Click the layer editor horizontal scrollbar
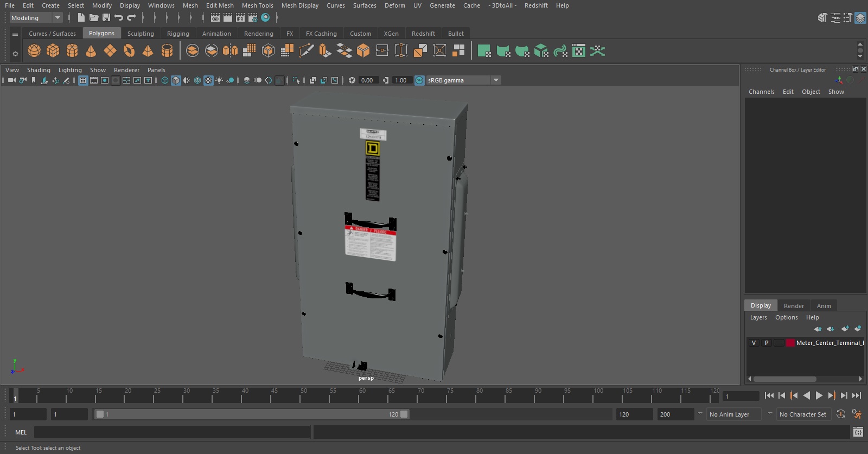The width and height of the screenshot is (868, 454). point(784,379)
